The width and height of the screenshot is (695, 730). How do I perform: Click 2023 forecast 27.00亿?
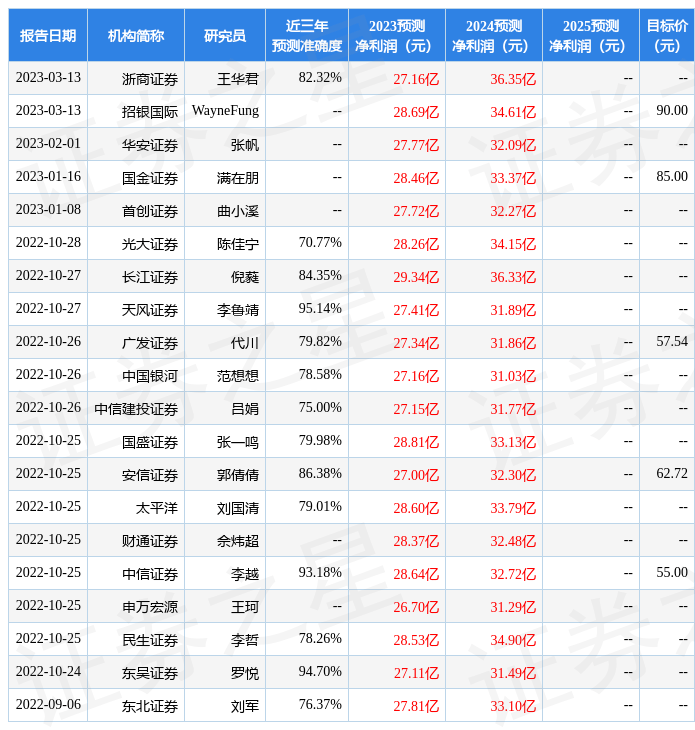[416, 475]
